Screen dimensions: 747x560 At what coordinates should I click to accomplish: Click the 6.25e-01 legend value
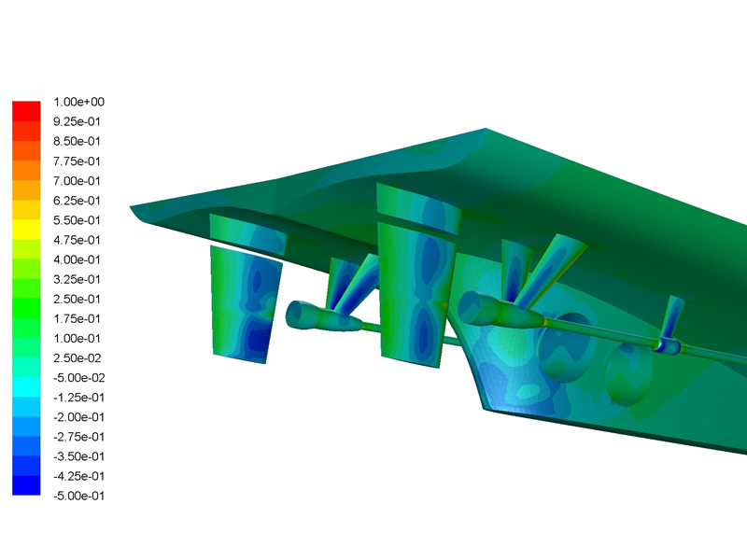[77, 201]
